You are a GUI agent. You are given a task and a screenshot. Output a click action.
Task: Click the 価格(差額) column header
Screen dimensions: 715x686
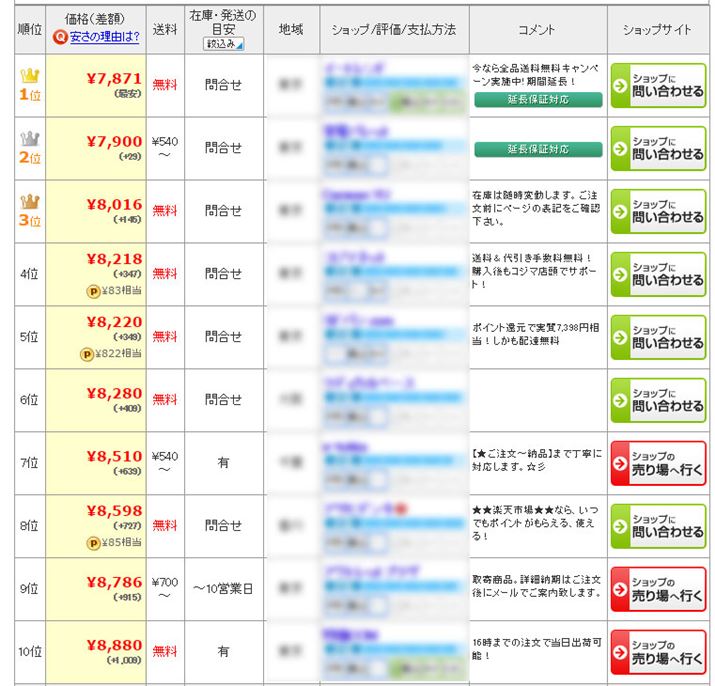(95, 19)
